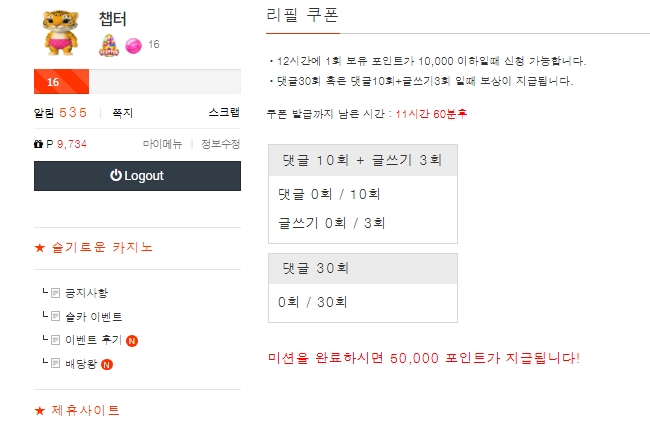The width and height of the screenshot is (650, 428).
Task: Click the tiger avatar profile image
Action: (x=61, y=33)
